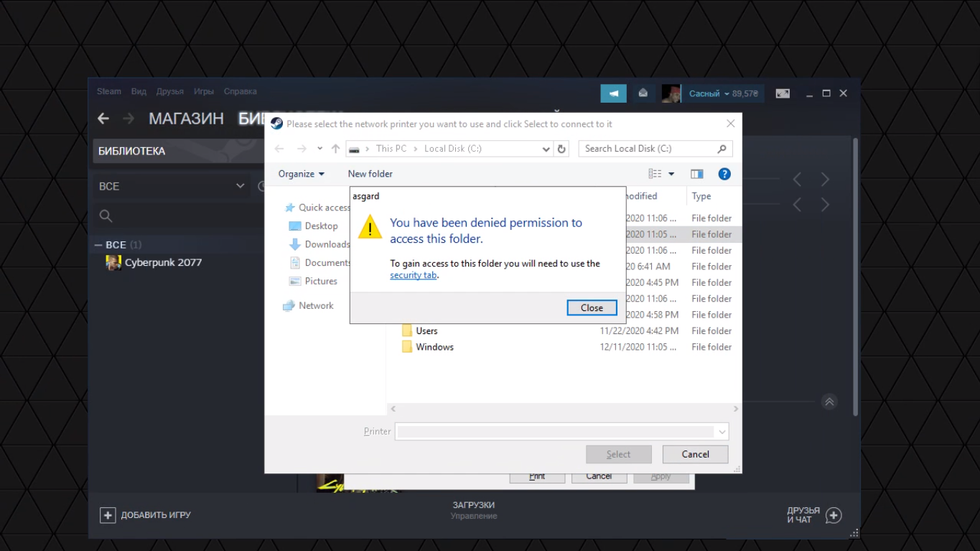This screenshot has width=980, height=551.
Task: Click the scroll to top chevron icon
Action: pos(829,402)
